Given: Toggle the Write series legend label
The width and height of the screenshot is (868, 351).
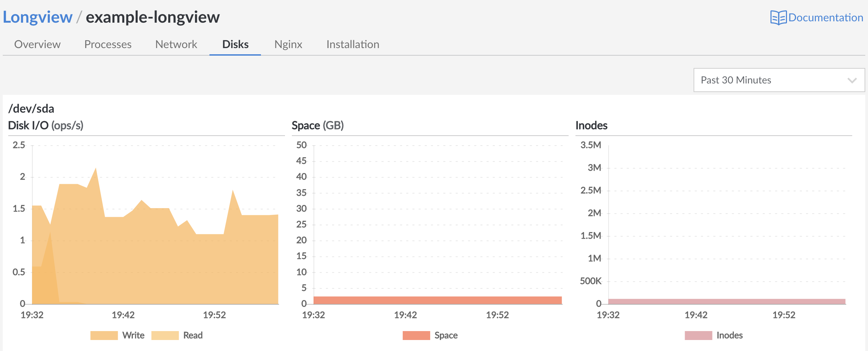Looking at the screenshot, I should [x=133, y=335].
